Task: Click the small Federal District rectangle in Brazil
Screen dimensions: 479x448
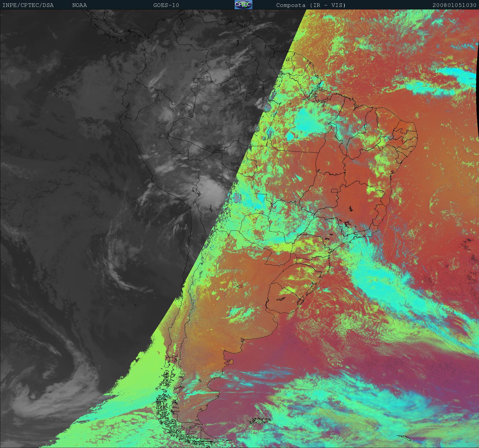Action: pyautogui.click(x=334, y=190)
